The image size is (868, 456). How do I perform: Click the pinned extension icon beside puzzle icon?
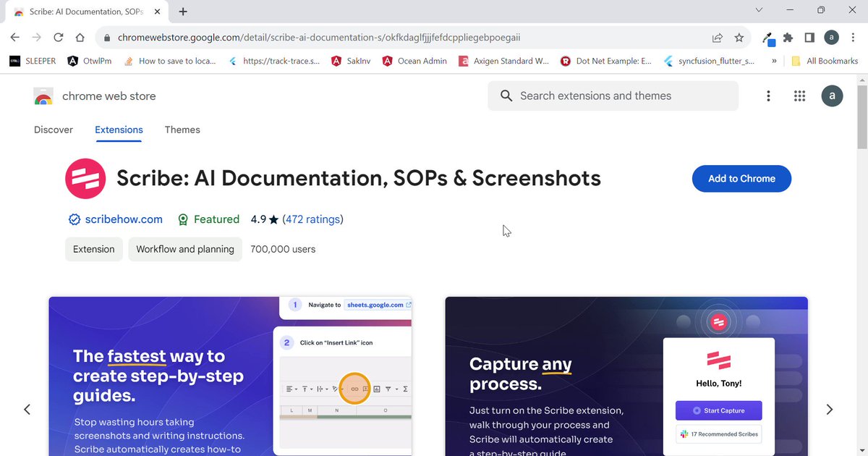click(768, 38)
